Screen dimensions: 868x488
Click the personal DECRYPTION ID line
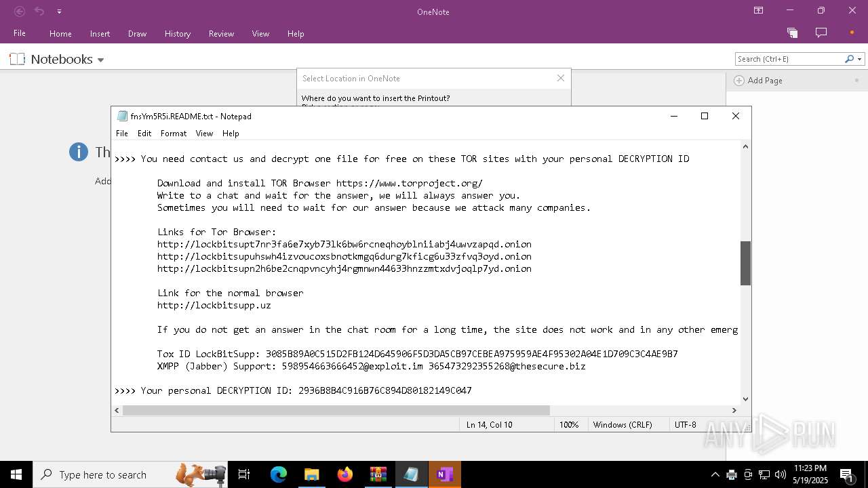(293, 390)
